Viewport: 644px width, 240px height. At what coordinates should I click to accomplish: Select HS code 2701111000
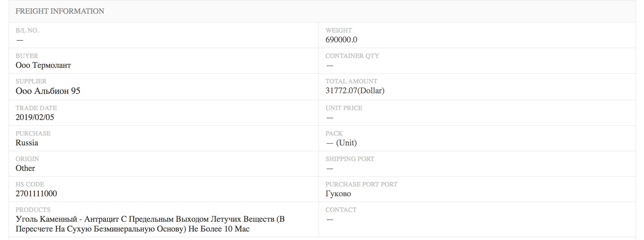(36, 194)
